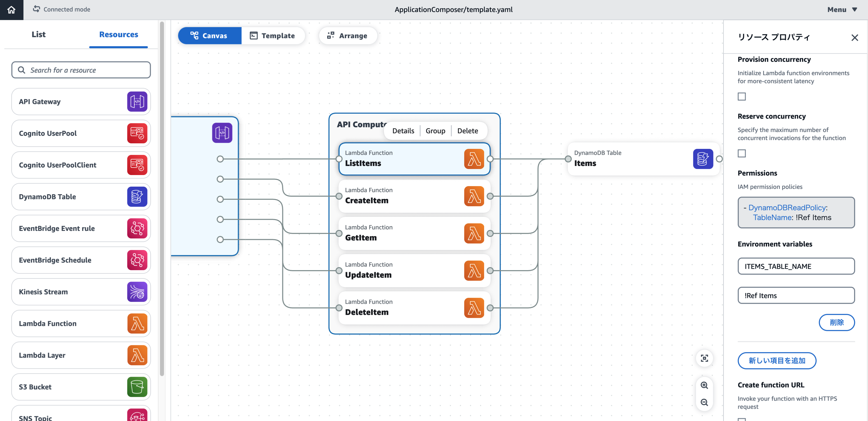Click the Items table output port

[x=719, y=159]
